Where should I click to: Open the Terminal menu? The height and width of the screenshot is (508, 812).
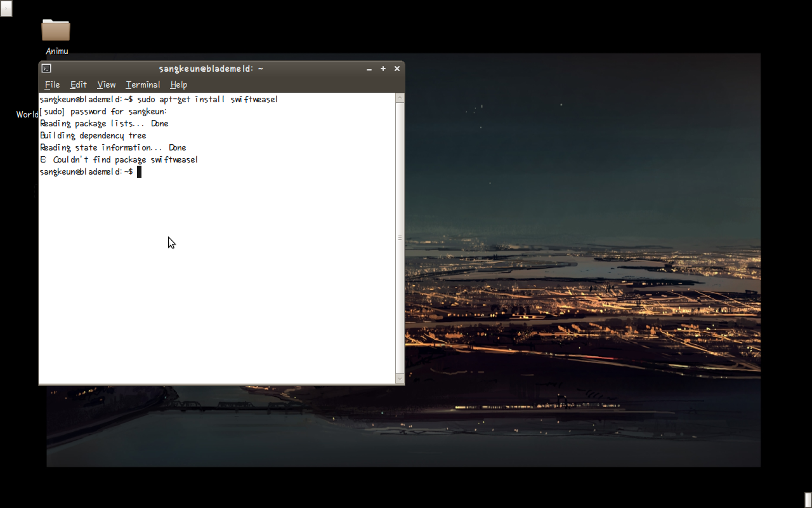click(143, 84)
